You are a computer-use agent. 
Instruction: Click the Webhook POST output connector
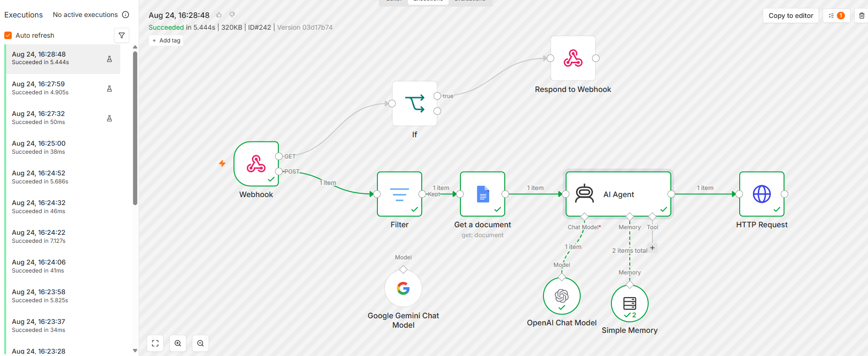coord(279,171)
